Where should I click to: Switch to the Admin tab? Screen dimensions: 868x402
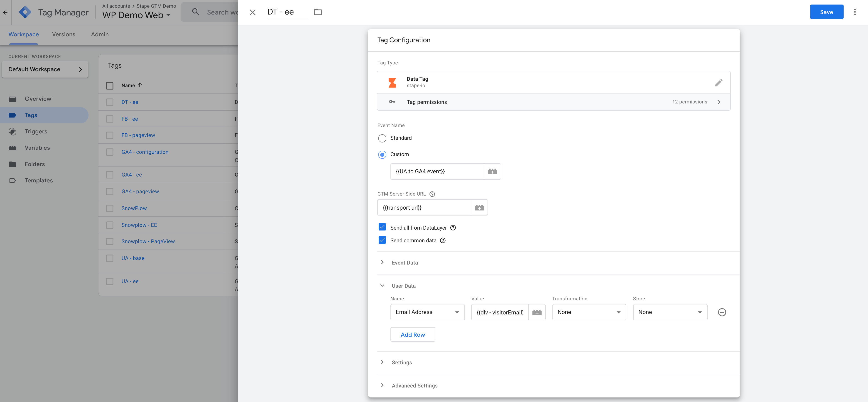point(100,34)
